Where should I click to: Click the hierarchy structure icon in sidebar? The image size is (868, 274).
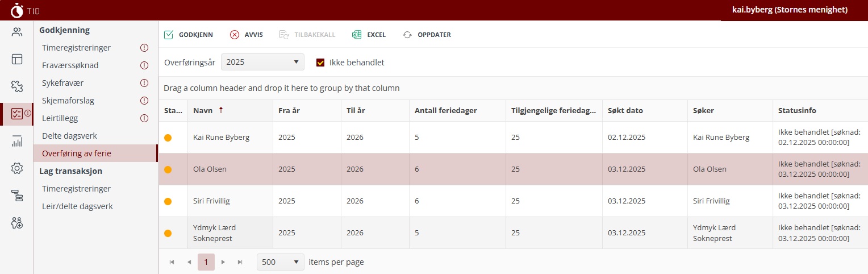click(x=17, y=196)
